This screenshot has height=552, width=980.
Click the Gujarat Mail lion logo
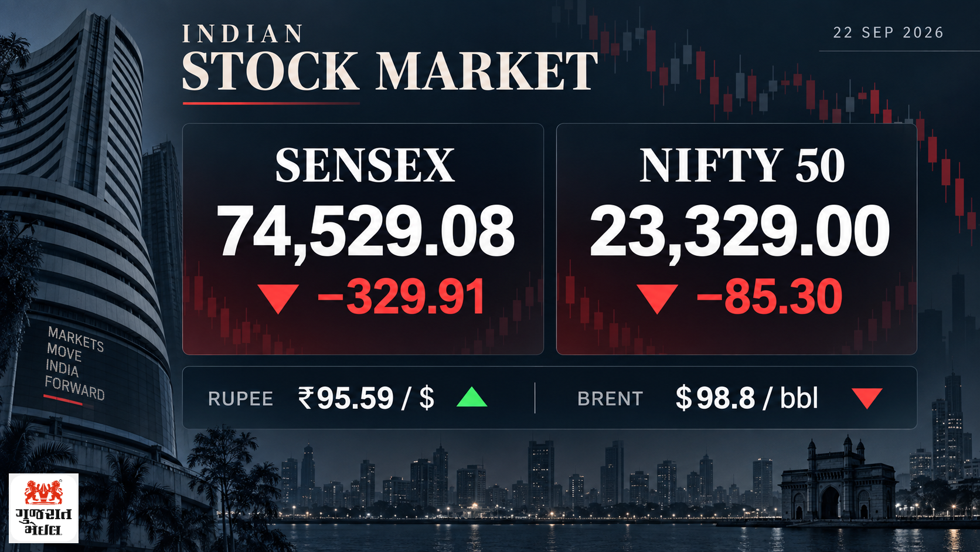point(43,508)
